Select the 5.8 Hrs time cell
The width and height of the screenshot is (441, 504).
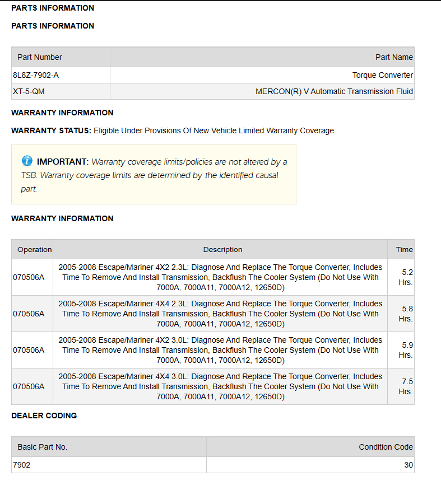pyautogui.click(x=406, y=314)
